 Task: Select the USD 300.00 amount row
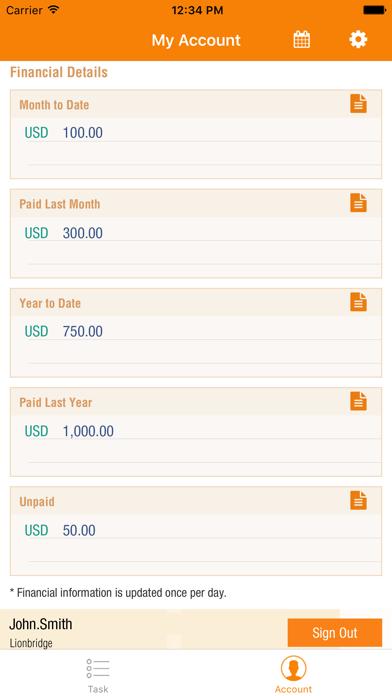click(196, 233)
